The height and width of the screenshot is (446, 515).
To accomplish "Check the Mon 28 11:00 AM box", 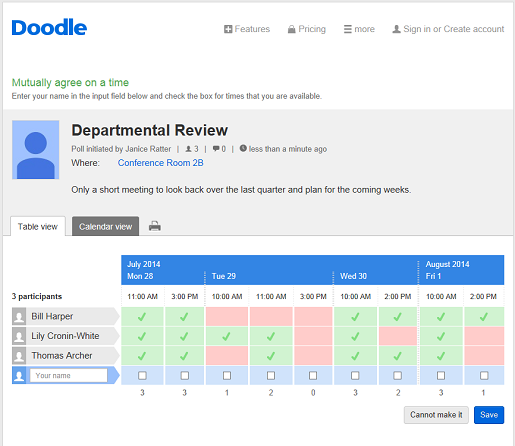I will pos(142,376).
